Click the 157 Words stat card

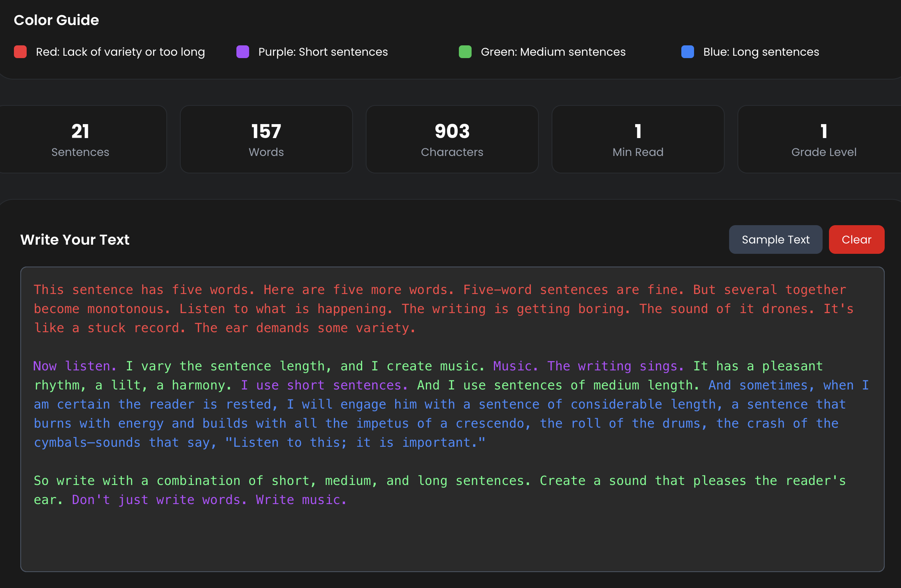coord(266,139)
